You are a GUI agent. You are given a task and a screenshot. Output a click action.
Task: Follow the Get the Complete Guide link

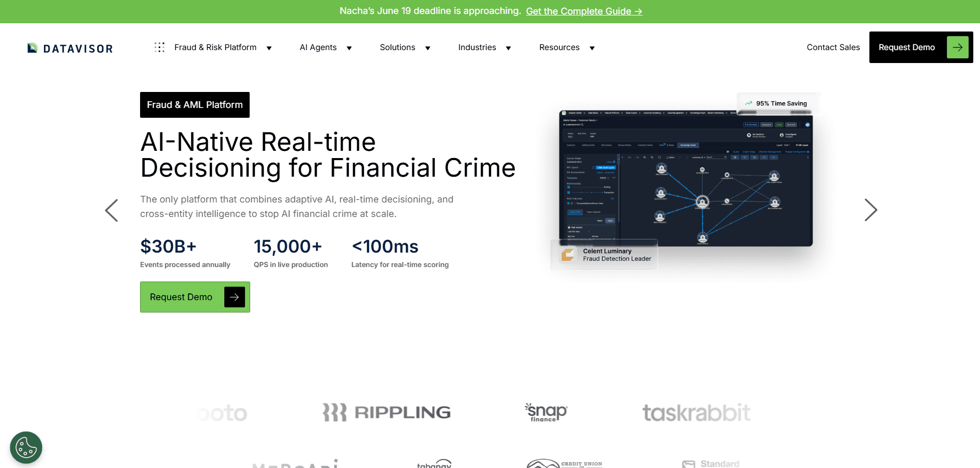tap(584, 11)
